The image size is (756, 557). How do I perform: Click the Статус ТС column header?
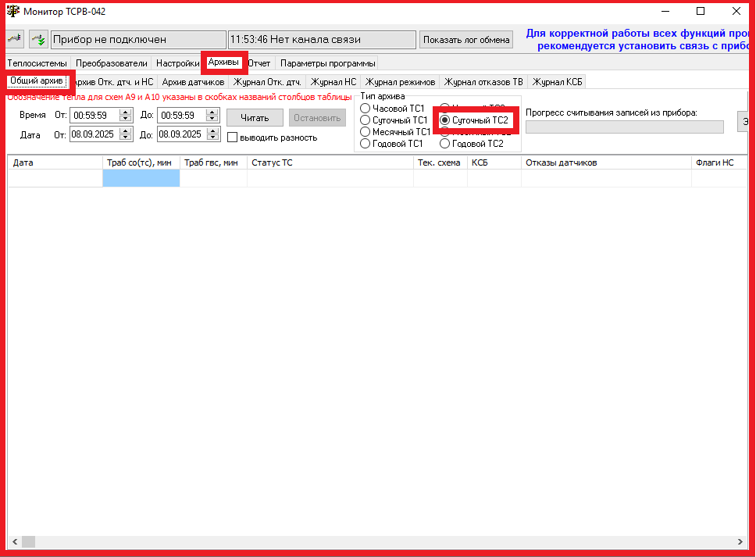(x=329, y=162)
